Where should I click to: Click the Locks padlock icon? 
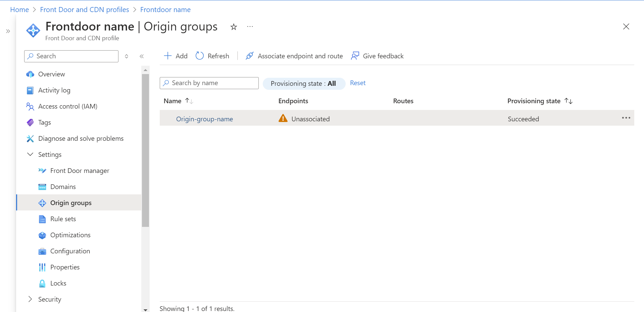(x=42, y=283)
